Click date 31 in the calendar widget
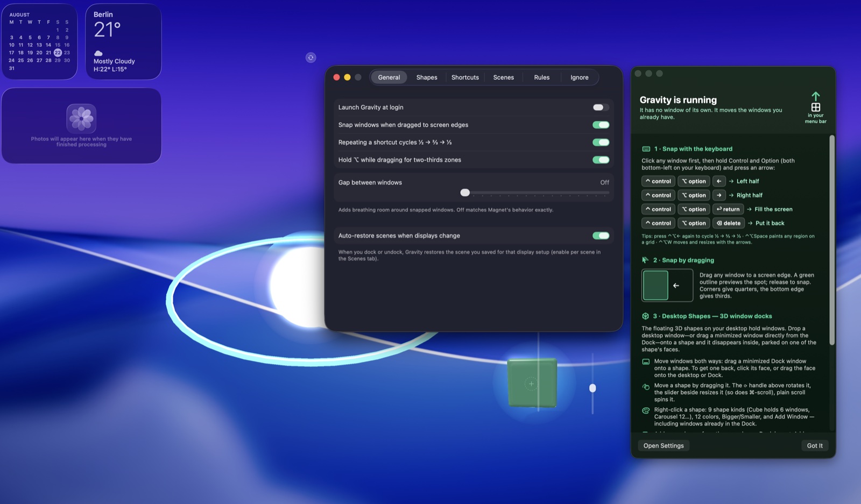Screen dimensions: 861x504 (x=12, y=68)
